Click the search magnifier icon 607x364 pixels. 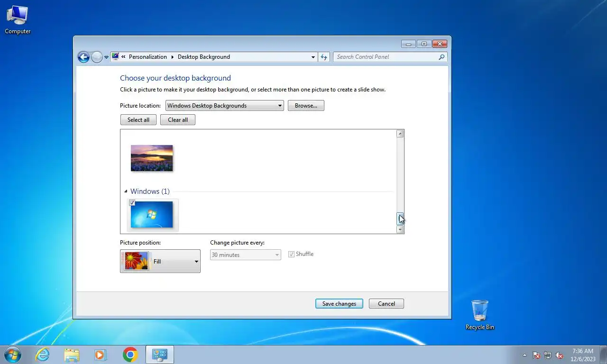(441, 57)
